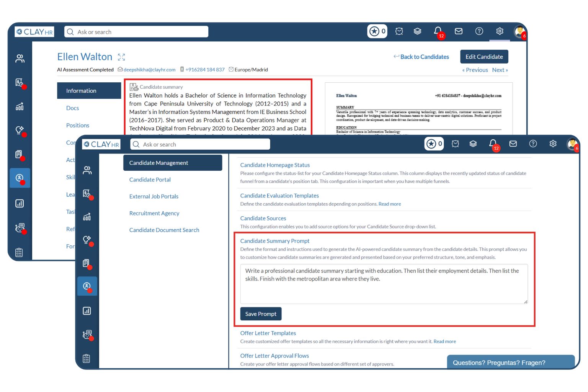Open user avatar in back window

click(x=520, y=31)
